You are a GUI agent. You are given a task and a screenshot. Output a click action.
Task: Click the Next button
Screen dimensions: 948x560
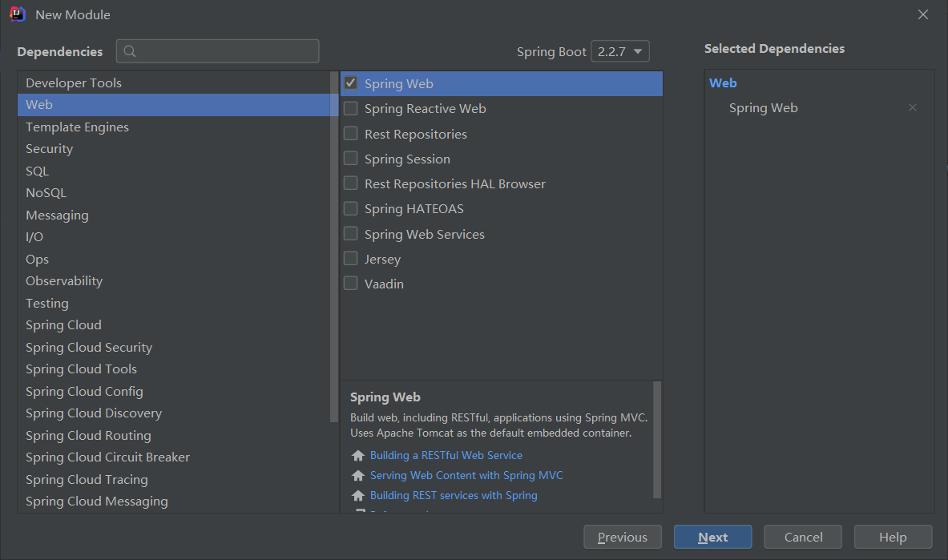point(713,537)
